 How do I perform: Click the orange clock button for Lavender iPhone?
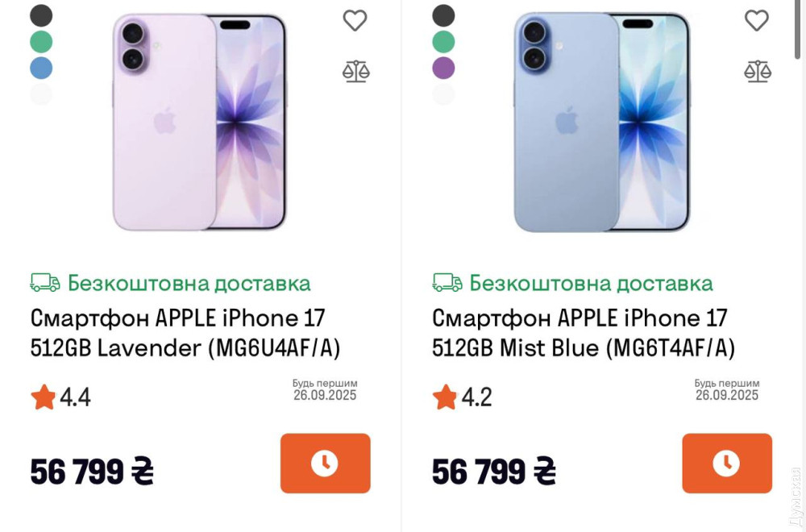click(326, 463)
